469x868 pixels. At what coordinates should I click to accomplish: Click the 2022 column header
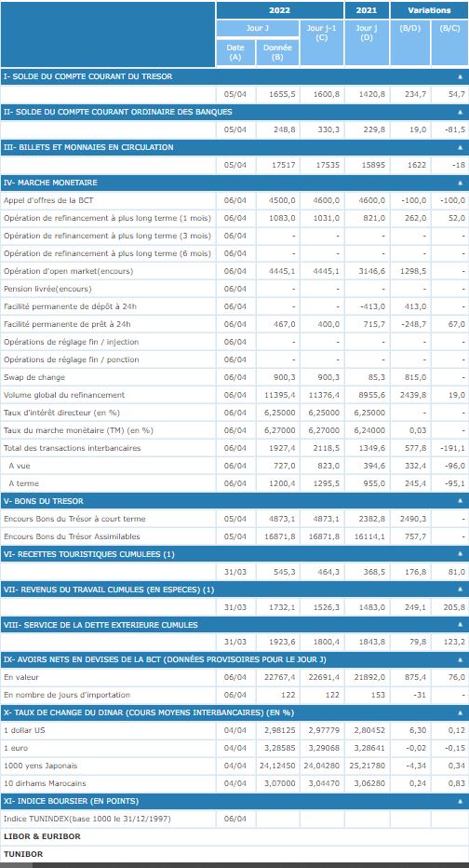(x=280, y=10)
